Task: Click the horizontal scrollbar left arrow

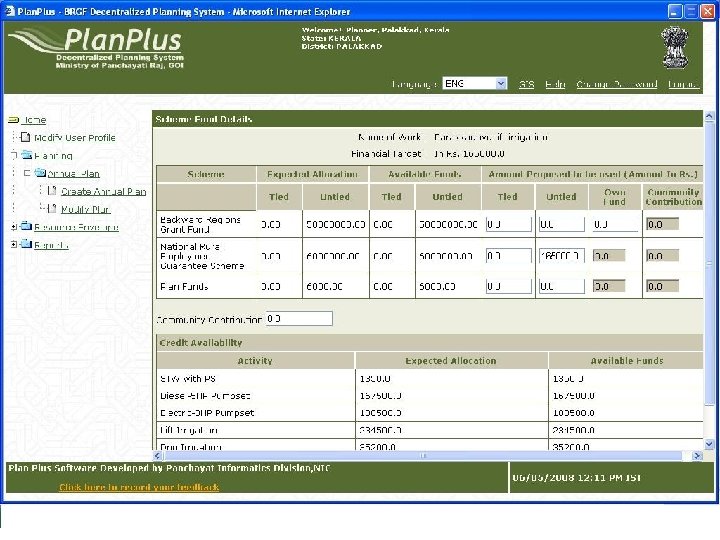Action: pyautogui.click(x=158, y=456)
